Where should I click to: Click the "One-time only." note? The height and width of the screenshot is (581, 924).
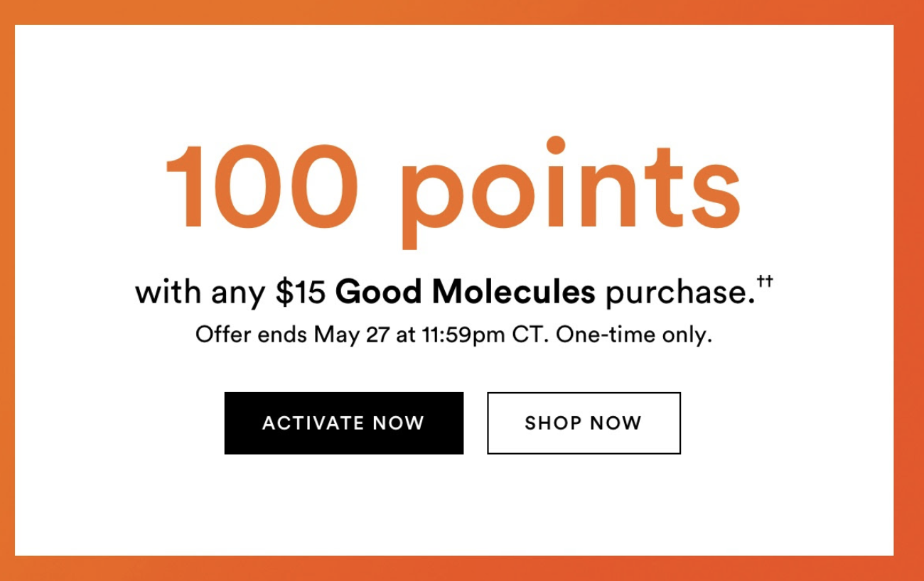[x=634, y=335]
